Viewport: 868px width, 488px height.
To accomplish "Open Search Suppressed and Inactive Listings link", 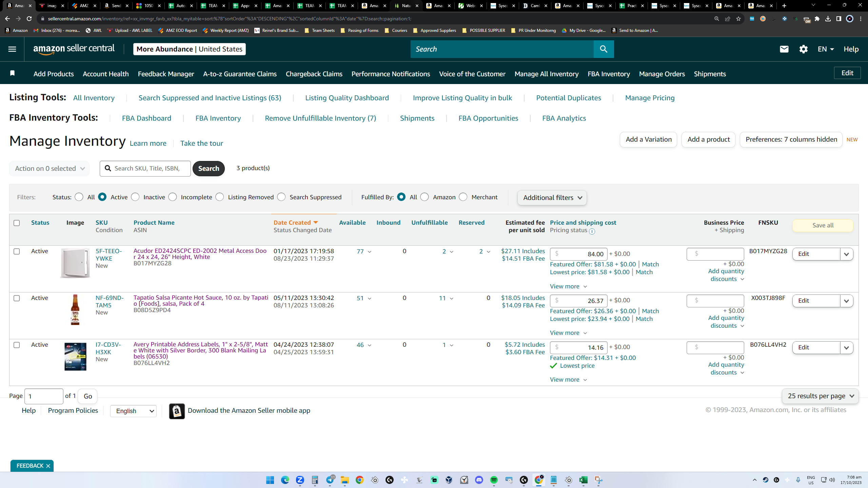I will point(210,98).
